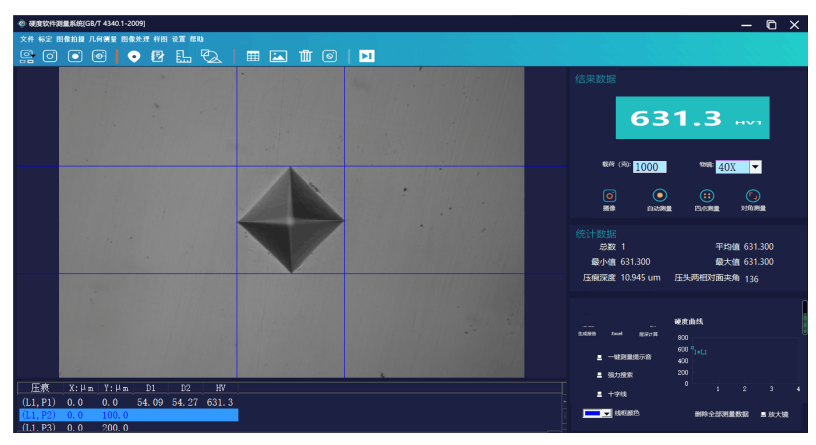Toggle the 强力搜索 checkbox
Screen dimensions: 816x445
click(599, 375)
